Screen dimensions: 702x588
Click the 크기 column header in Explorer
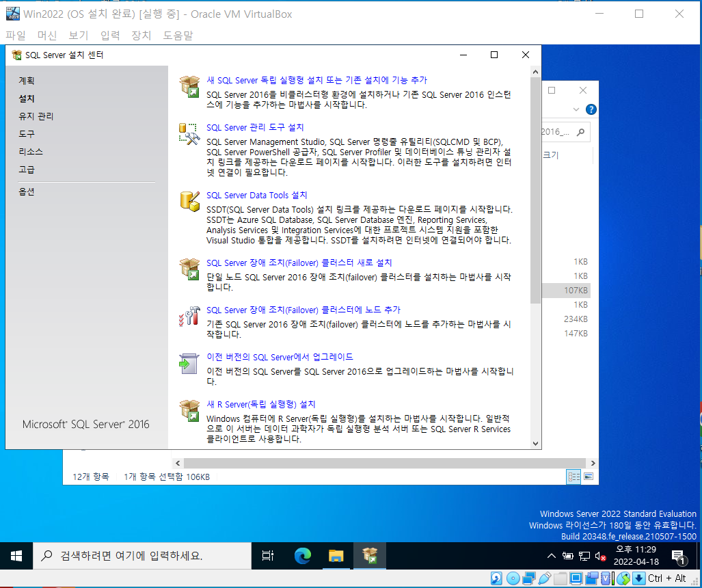551,155
